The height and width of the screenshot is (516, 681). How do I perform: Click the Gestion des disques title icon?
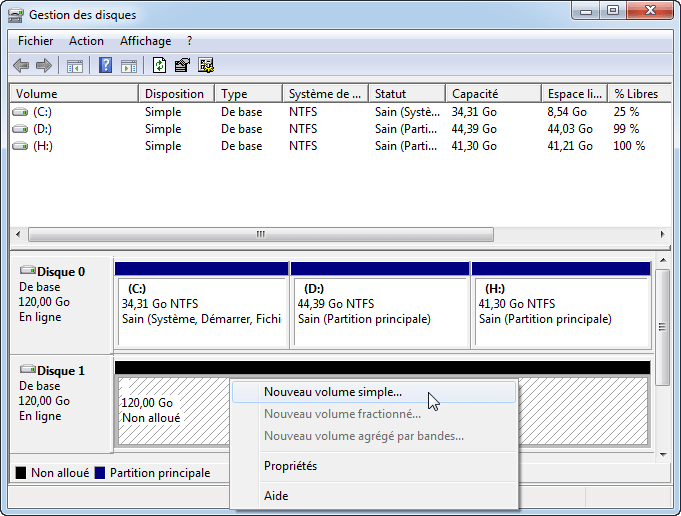(x=16, y=16)
